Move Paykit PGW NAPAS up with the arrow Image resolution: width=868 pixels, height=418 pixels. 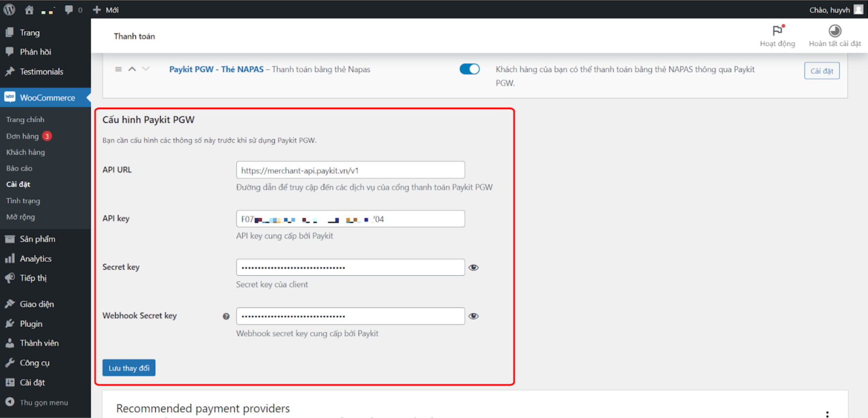point(132,69)
